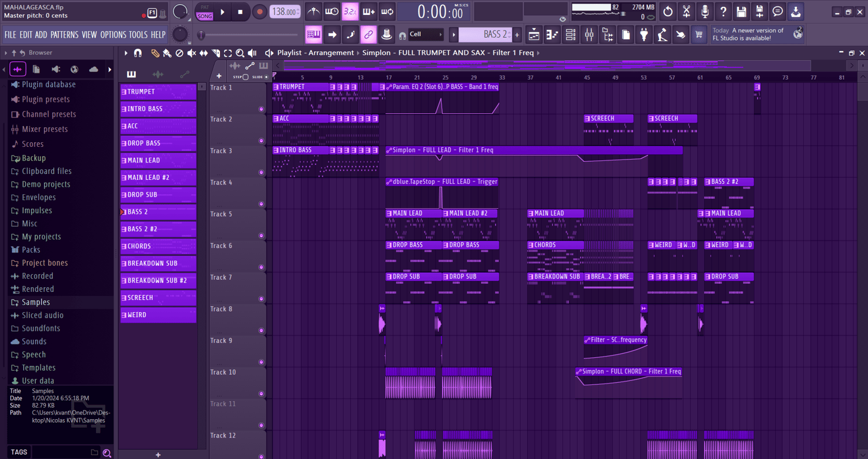Select the Mute tool in Playlist toolbar
The height and width of the screenshot is (459, 868).
coord(192,53)
